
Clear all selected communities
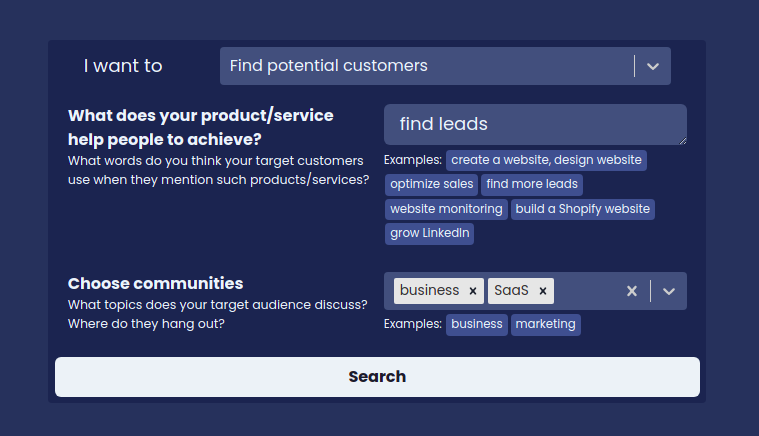coord(632,291)
